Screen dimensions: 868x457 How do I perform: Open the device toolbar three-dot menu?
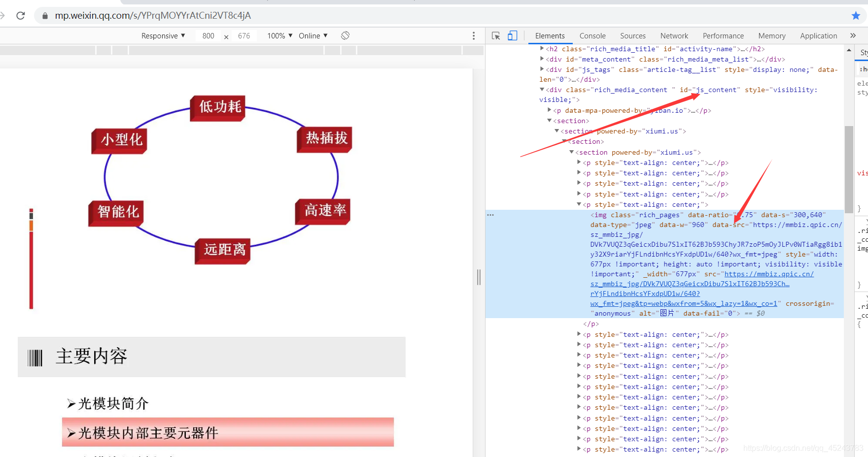[474, 35]
